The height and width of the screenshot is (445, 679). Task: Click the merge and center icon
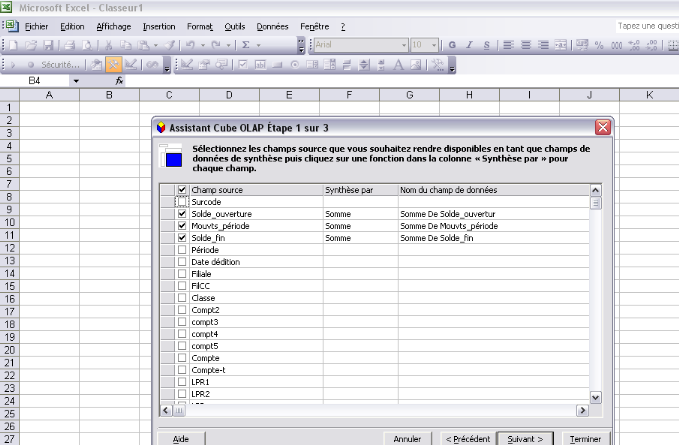pyautogui.click(x=561, y=45)
